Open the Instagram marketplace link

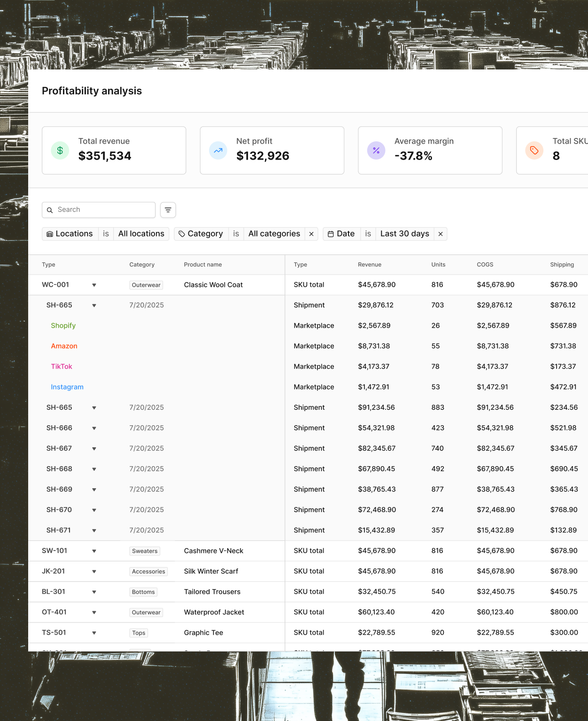coord(67,387)
